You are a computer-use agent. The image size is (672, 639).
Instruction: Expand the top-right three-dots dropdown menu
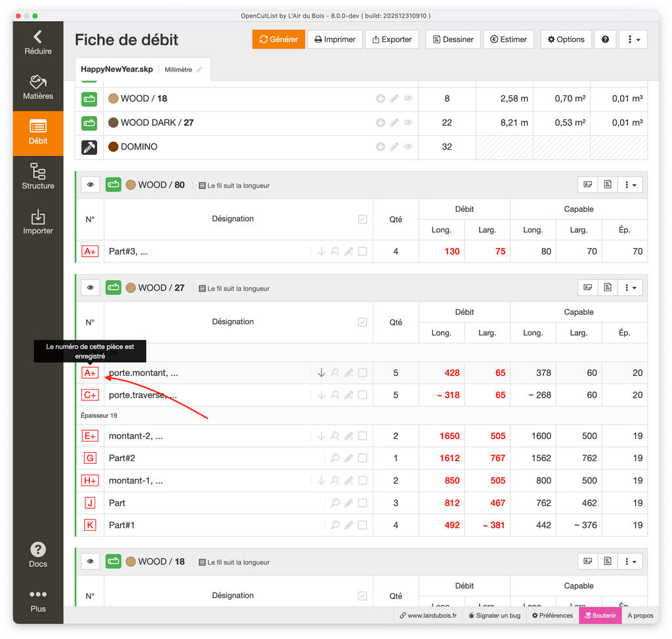click(633, 39)
